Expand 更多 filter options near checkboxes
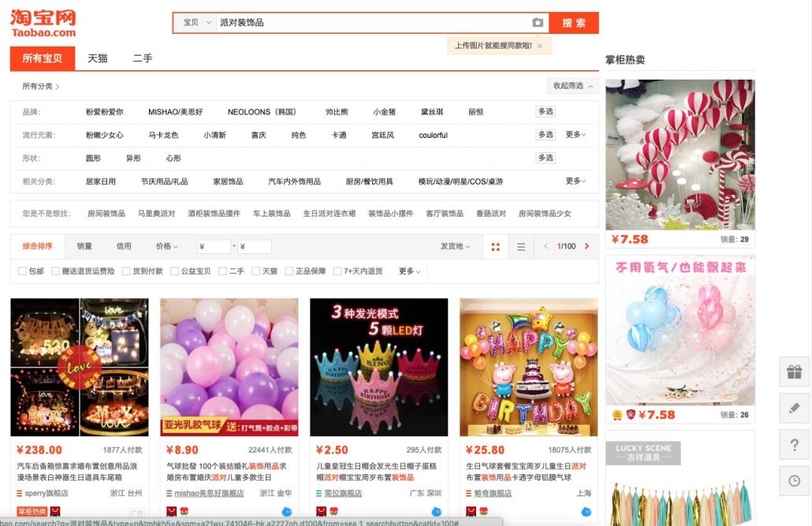The height and width of the screenshot is (526, 812). 410,271
